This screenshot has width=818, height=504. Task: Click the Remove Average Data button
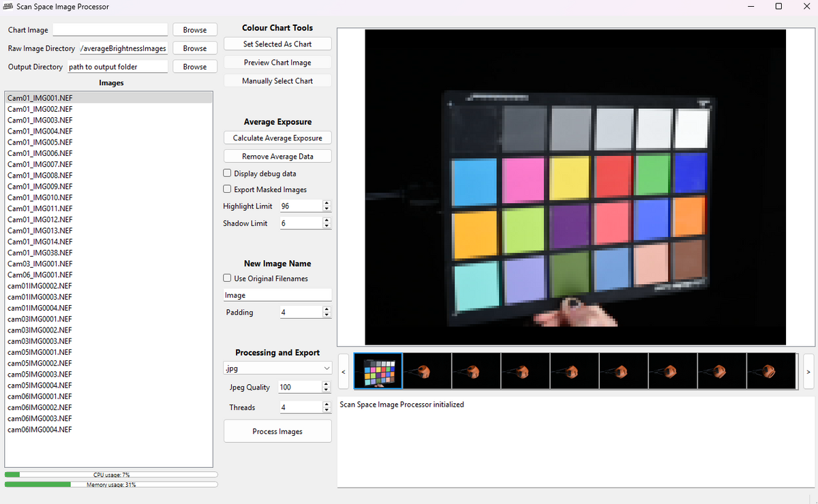(277, 156)
